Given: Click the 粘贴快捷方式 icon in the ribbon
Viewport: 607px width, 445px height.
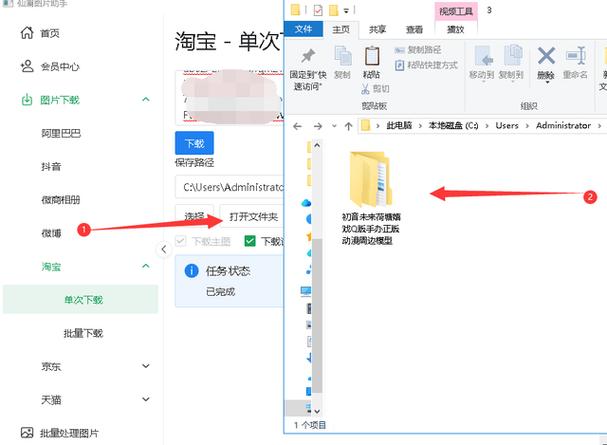Looking at the screenshot, I should click(x=400, y=65).
